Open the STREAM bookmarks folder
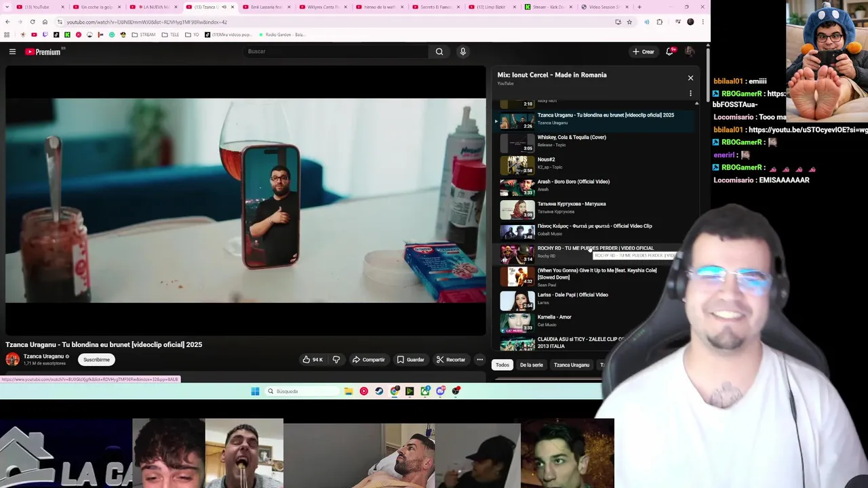The width and height of the screenshot is (868, 488). pyautogui.click(x=144, y=35)
